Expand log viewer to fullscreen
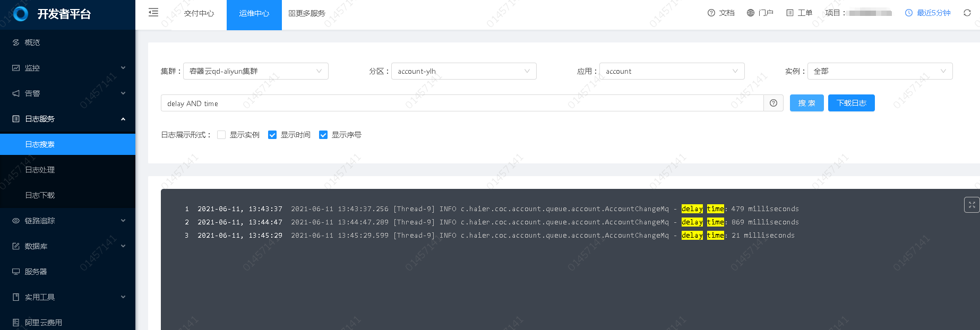 (x=971, y=205)
